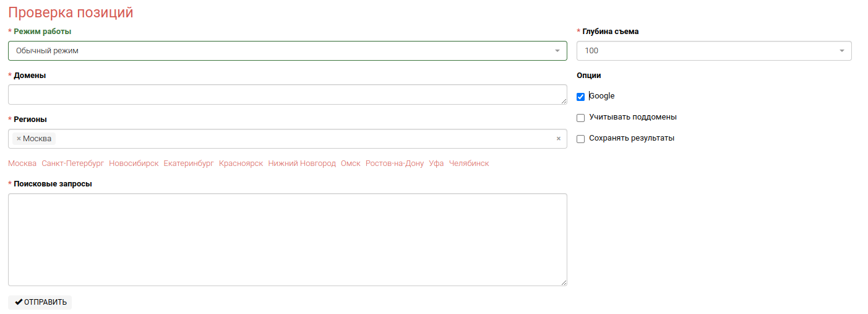Click the Ростов-на-Дону region link

click(394, 164)
